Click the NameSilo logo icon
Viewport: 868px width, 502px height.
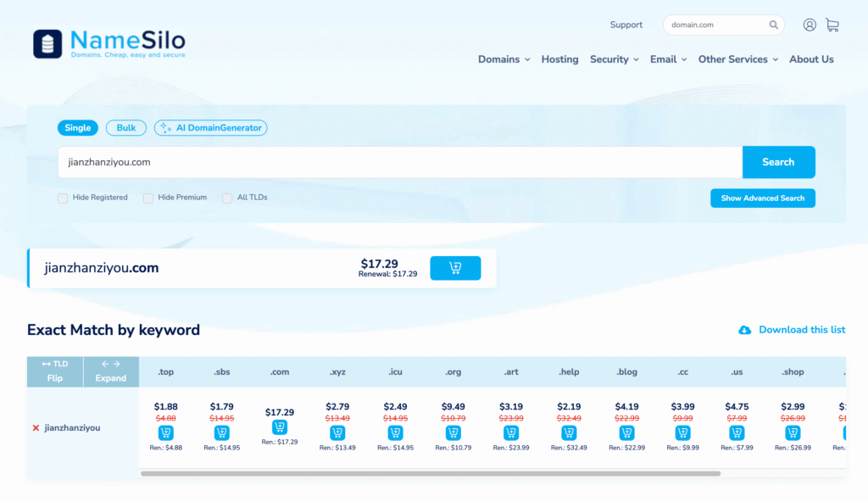(x=47, y=44)
